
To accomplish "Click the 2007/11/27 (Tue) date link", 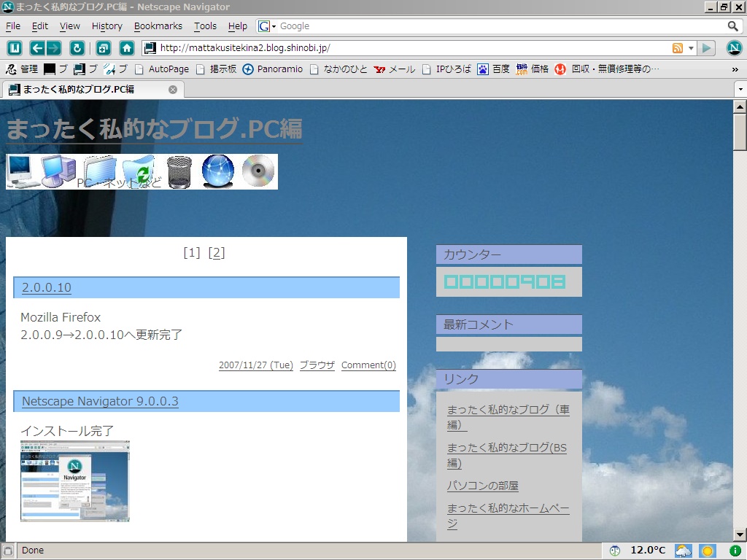I will [256, 365].
